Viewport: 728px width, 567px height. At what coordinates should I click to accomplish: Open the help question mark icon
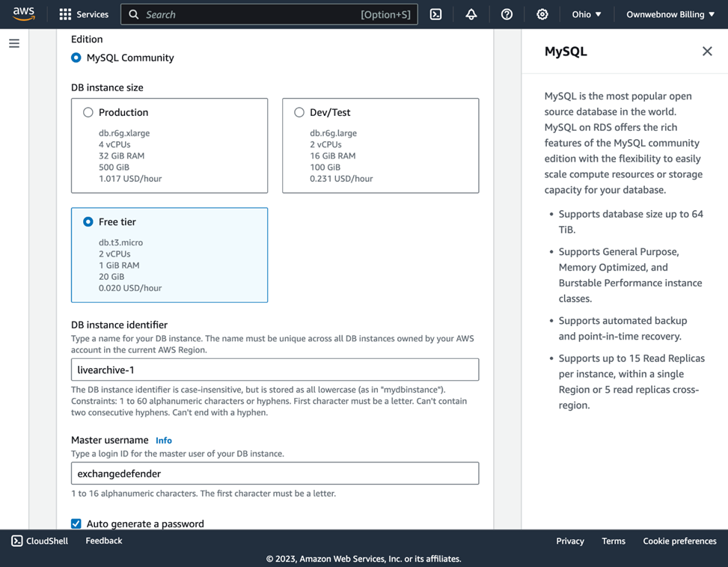[x=507, y=14]
